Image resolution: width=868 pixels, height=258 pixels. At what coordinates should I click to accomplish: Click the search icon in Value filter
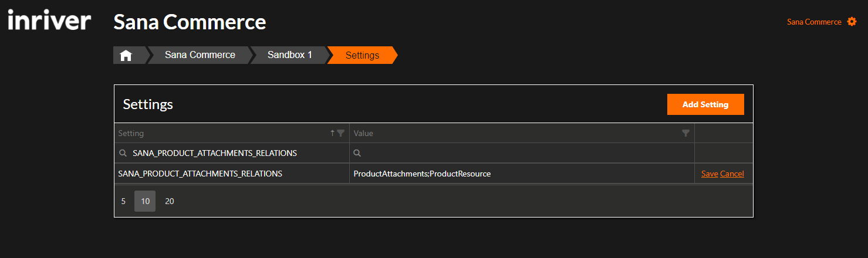[357, 153]
